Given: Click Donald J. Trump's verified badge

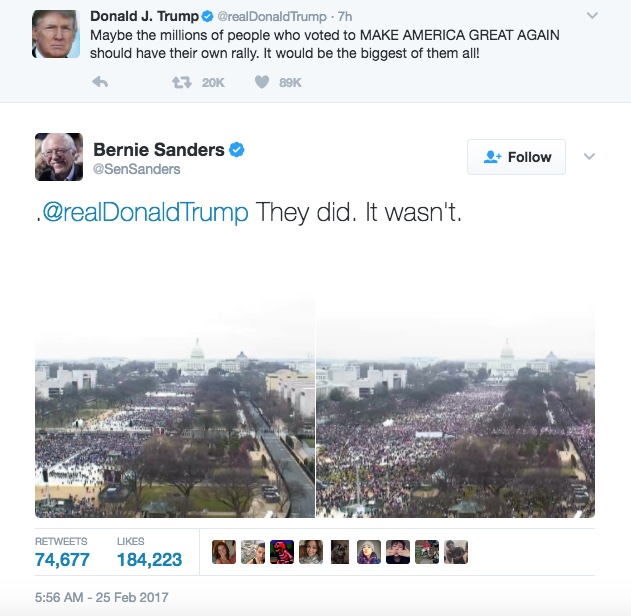Looking at the screenshot, I should point(207,16).
